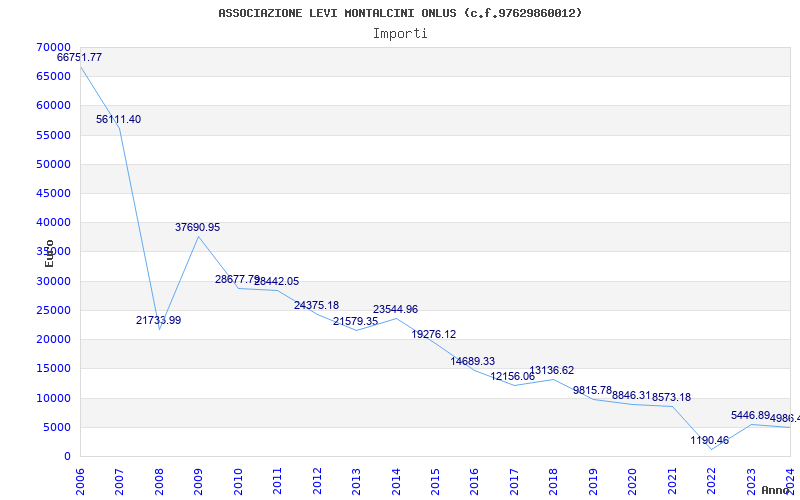Viewport: 800px width, 500px height.
Task: Click the 50000 y-axis tick label
Action: click(x=54, y=164)
